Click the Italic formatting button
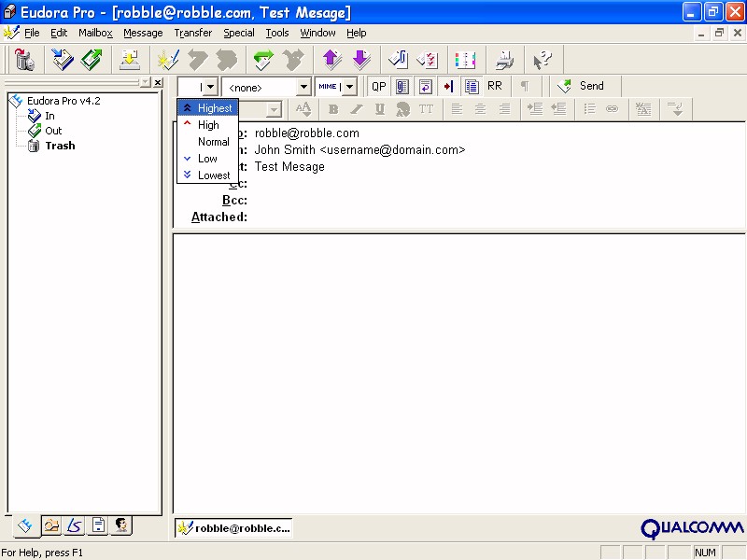Screen dimensions: 747x560 tap(357, 109)
